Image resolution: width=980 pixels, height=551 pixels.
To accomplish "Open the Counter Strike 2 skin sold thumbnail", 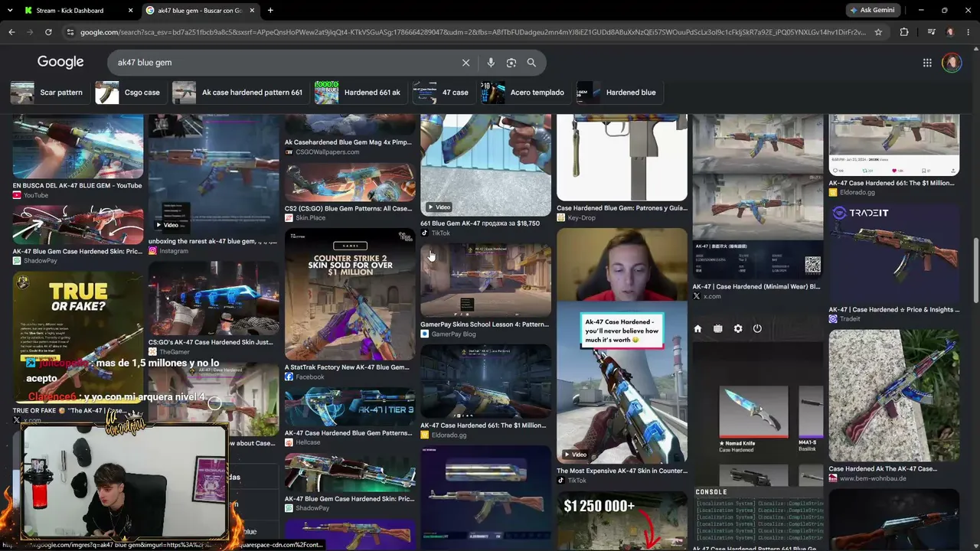I will point(350,295).
